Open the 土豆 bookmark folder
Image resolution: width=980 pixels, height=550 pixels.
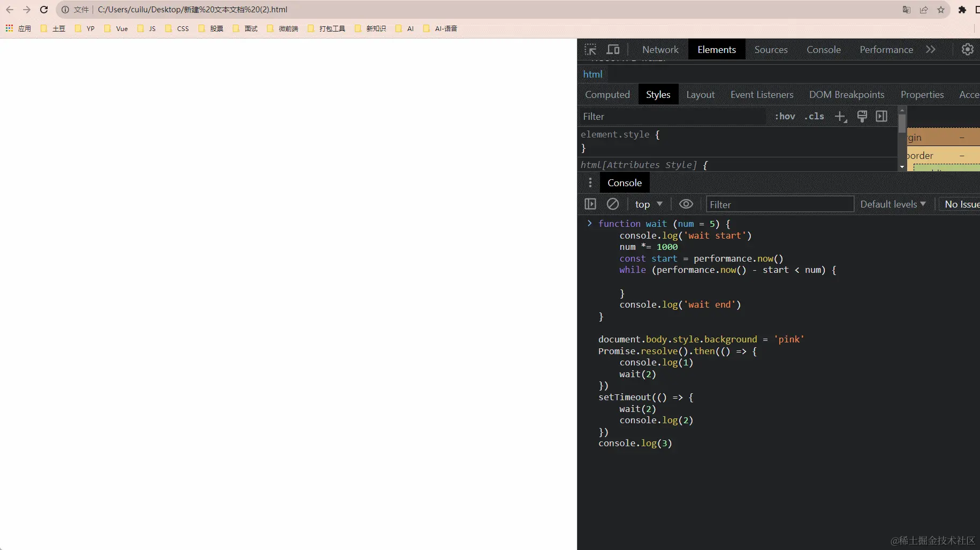click(54, 28)
